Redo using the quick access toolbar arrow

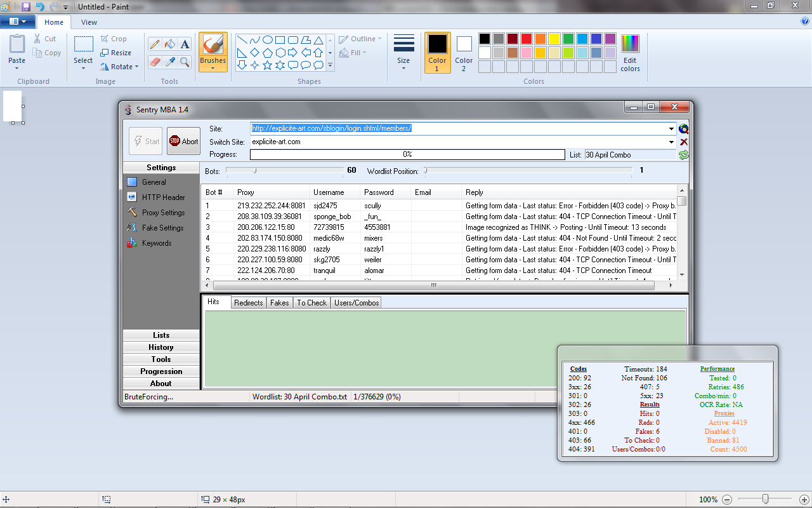click(53, 6)
